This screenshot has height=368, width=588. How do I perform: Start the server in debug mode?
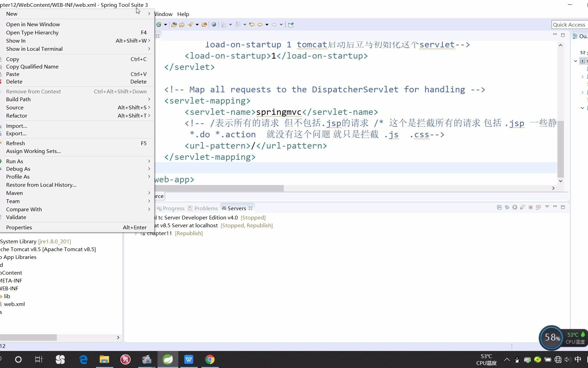507,207
